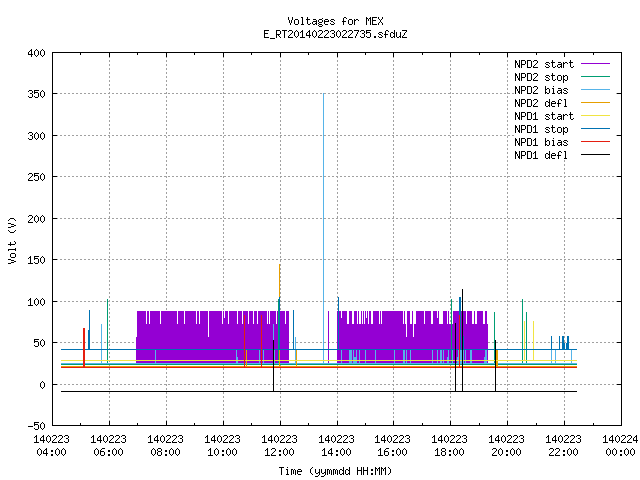Click the x-axis tick 140223 20:00

click(507, 446)
